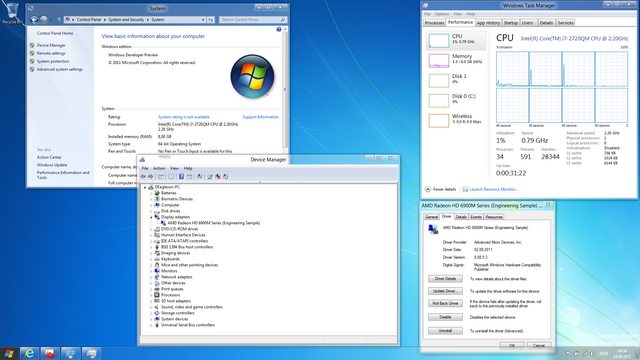This screenshot has width=640, height=360.
Task: Click 'System rating is not available' link
Action: tap(184, 117)
